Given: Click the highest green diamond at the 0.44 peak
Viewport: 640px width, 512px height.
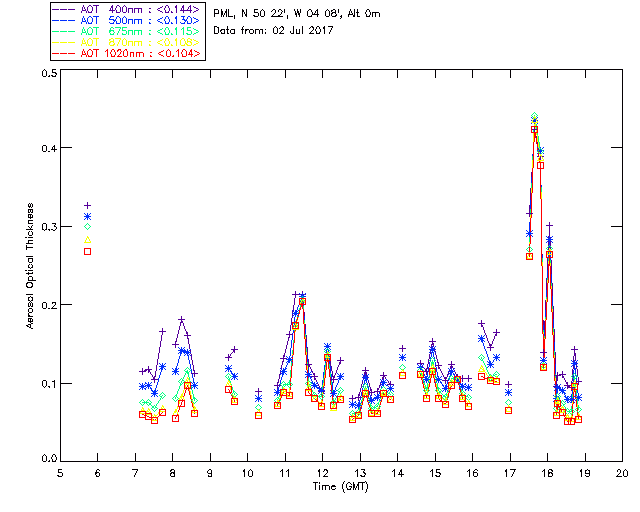Looking at the screenshot, I should click(x=535, y=116).
